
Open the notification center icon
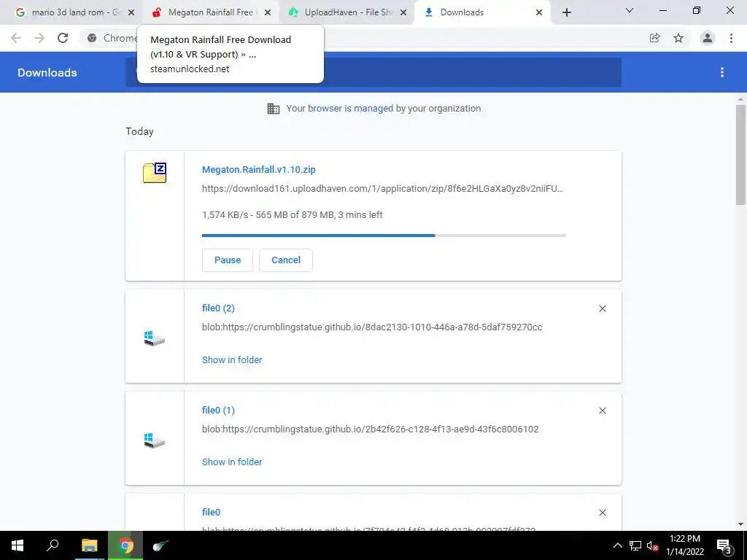(x=724, y=545)
